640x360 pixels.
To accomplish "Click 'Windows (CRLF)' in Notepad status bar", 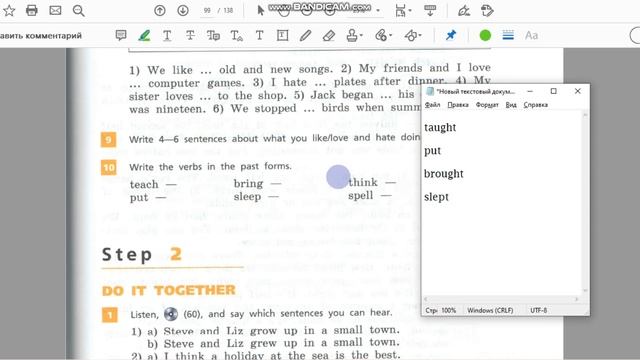I will coord(490,311).
